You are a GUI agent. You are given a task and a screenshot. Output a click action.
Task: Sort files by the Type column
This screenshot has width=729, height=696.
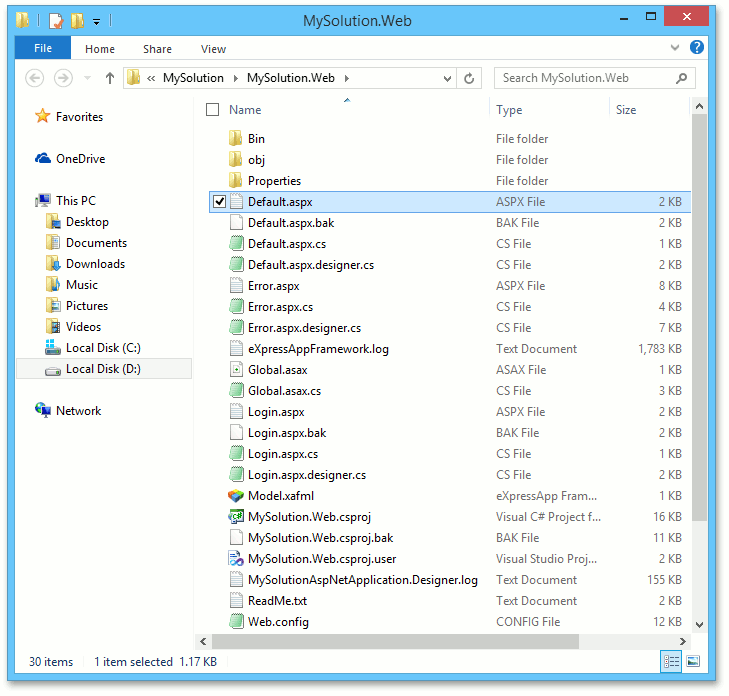click(x=509, y=110)
